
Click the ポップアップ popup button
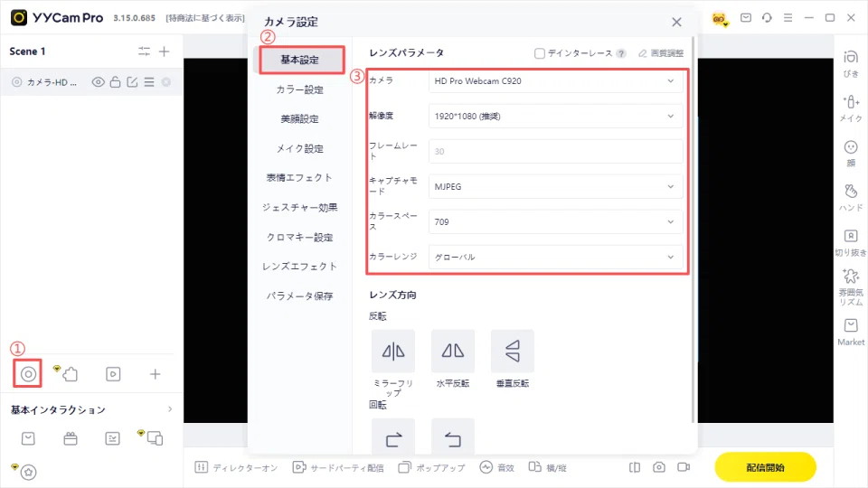pos(431,467)
